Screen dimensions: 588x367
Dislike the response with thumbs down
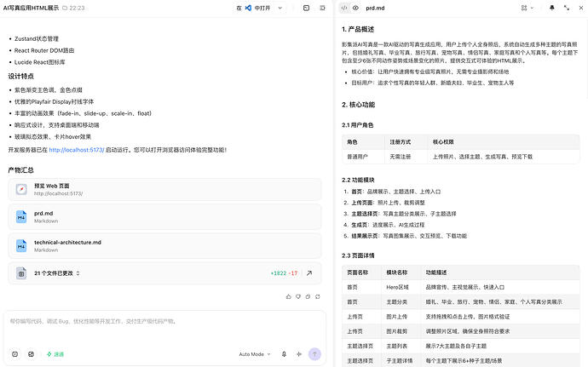[298, 296]
